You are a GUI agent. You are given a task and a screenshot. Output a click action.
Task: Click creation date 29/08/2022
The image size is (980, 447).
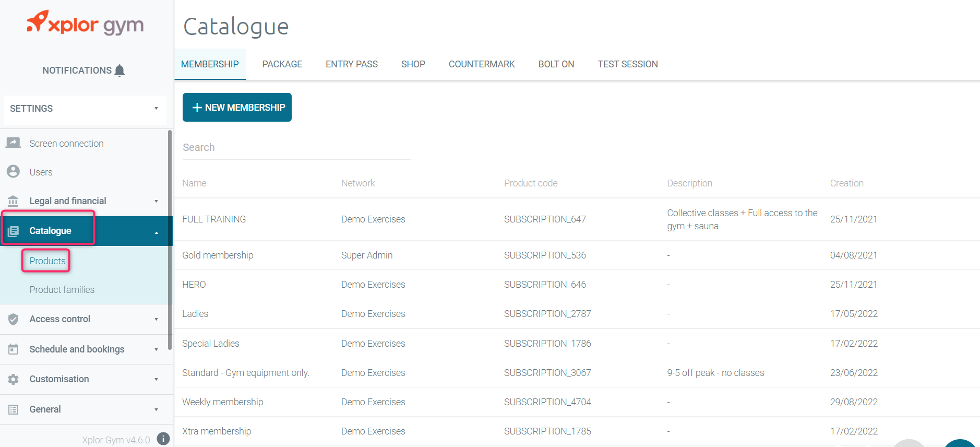pos(854,402)
